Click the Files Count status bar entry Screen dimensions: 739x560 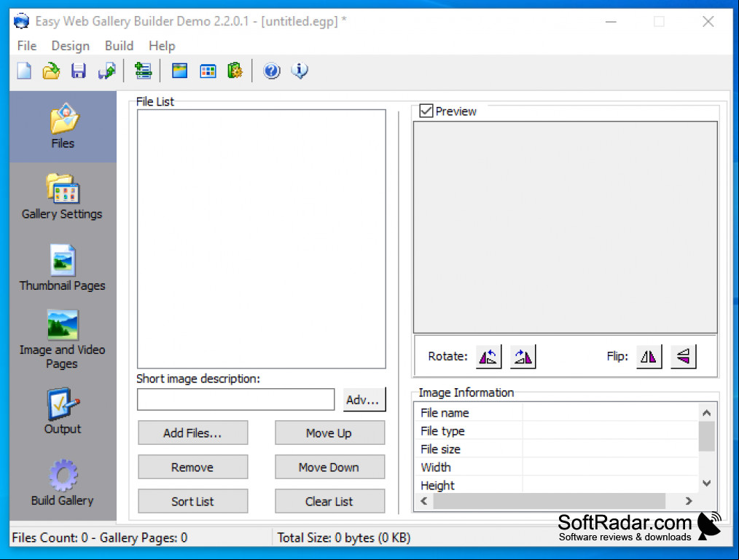coord(100,538)
